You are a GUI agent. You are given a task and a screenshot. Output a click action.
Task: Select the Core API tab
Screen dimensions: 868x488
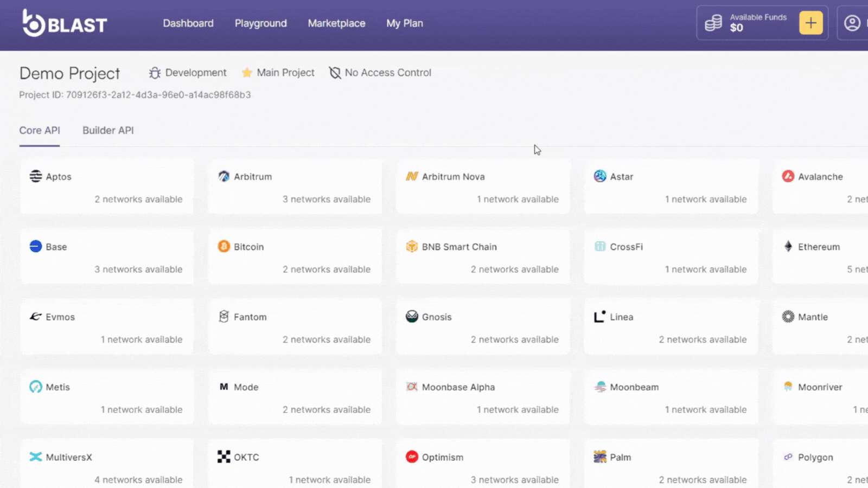[40, 131]
